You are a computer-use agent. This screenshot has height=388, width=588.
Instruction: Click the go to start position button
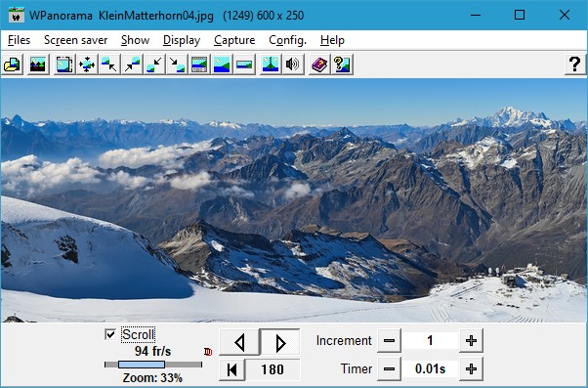232,369
